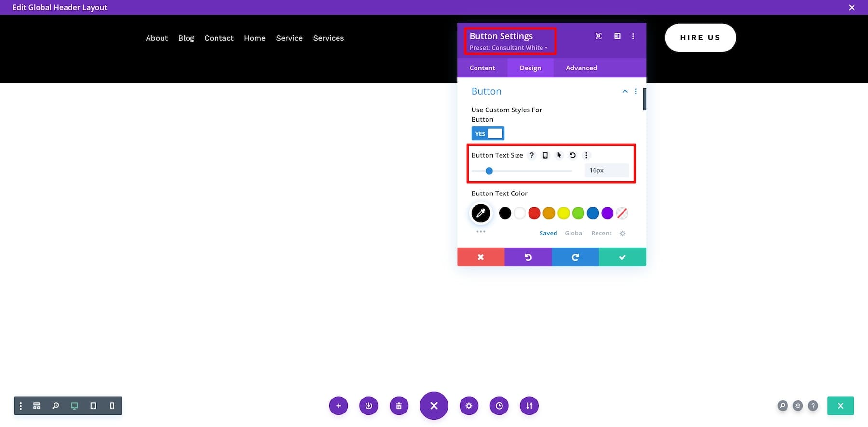Viewport: 868px width, 427px height.
Task: Open the About nav link
Action: (x=157, y=38)
